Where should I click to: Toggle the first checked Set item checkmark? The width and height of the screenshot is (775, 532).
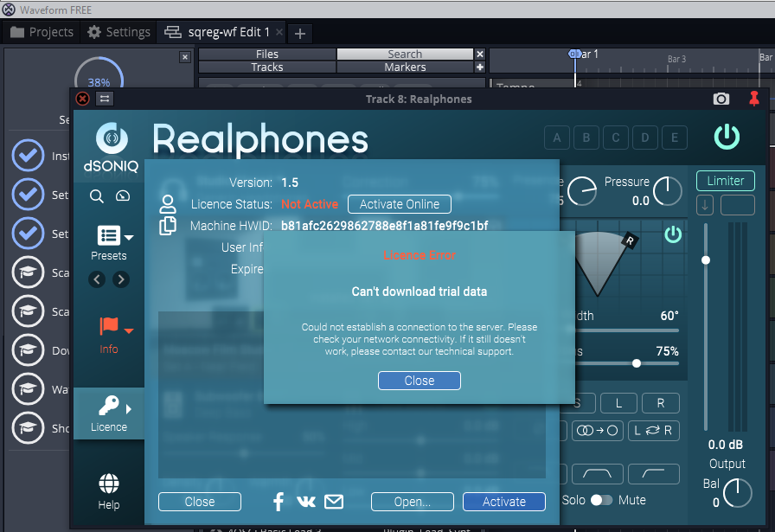point(29,195)
